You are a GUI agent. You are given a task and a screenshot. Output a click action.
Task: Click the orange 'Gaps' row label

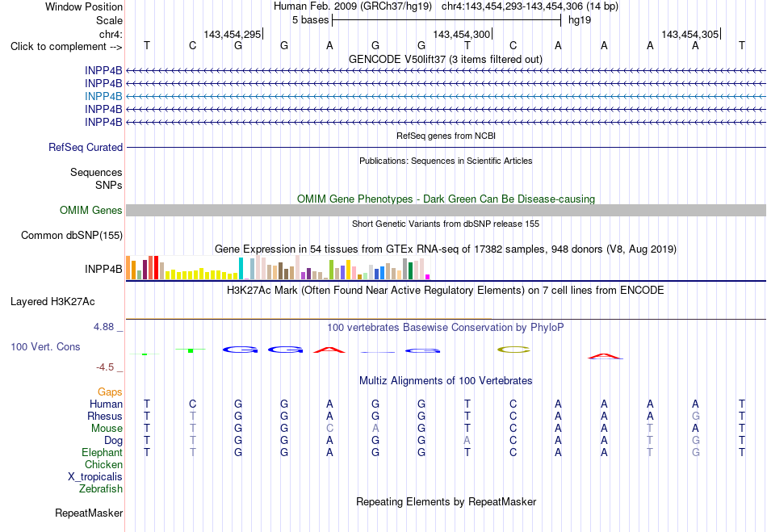click(x=110, y=392)
